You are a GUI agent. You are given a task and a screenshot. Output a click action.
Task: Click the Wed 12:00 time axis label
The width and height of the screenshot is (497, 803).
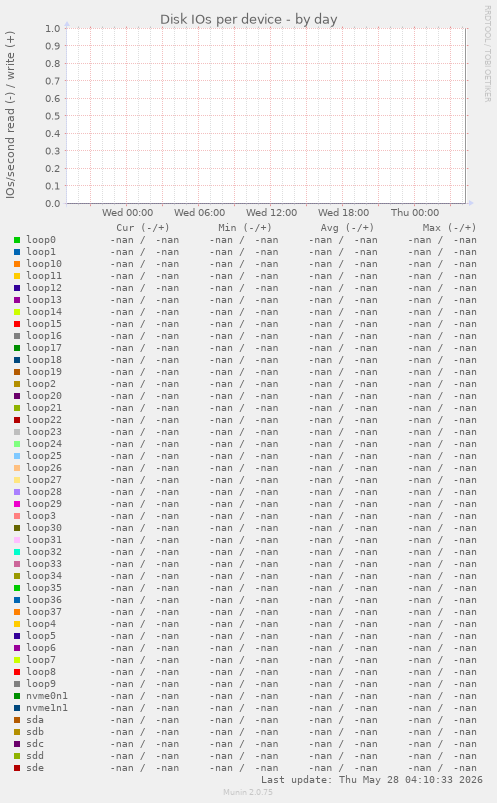pyautogui.click(x=271, y=213)
